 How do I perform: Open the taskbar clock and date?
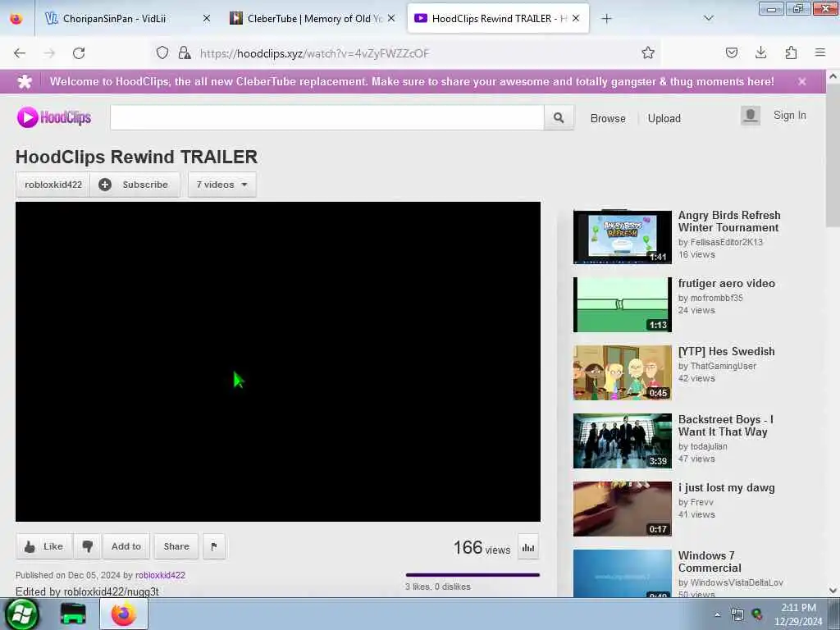coord(798,614)
